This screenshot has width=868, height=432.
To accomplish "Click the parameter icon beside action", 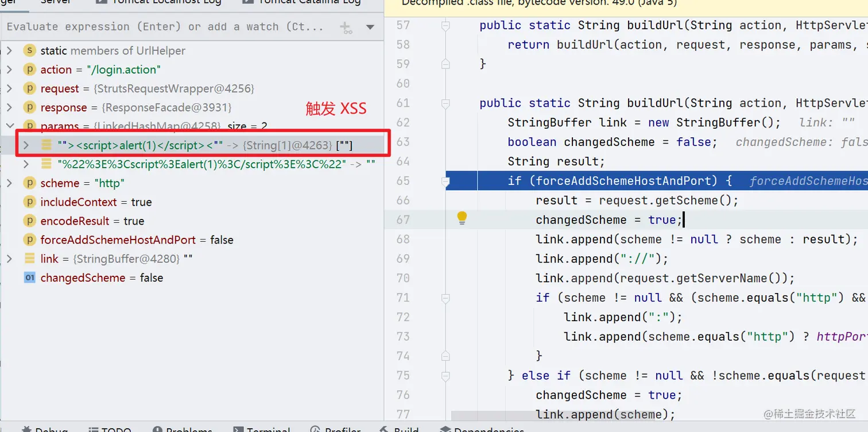I will click(29, 70).
